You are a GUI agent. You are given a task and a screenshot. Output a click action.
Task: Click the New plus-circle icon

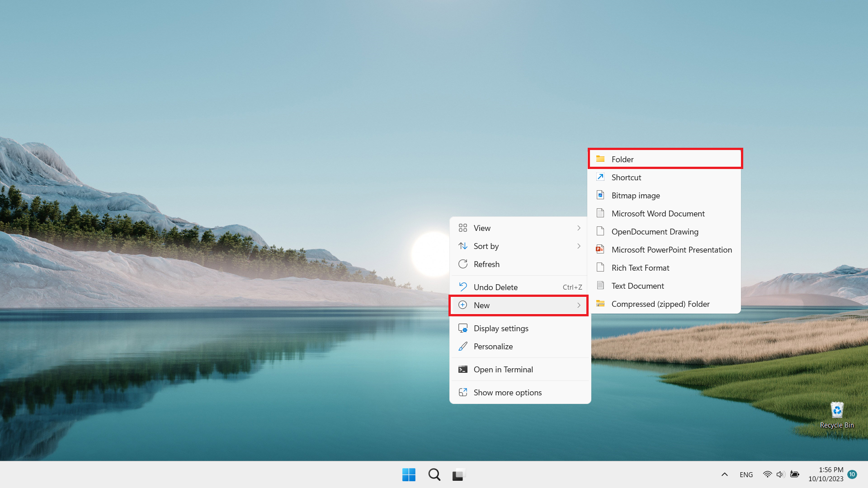463,305
